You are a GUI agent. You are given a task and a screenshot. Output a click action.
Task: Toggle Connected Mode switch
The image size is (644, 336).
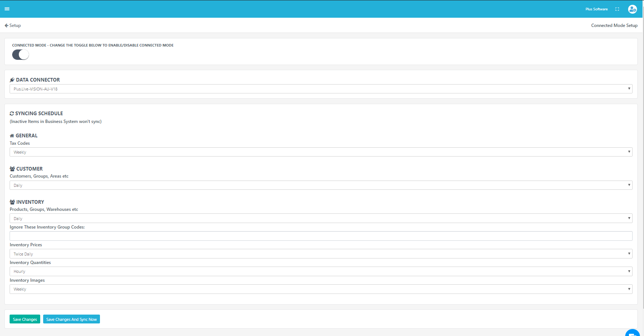(20, 55)
